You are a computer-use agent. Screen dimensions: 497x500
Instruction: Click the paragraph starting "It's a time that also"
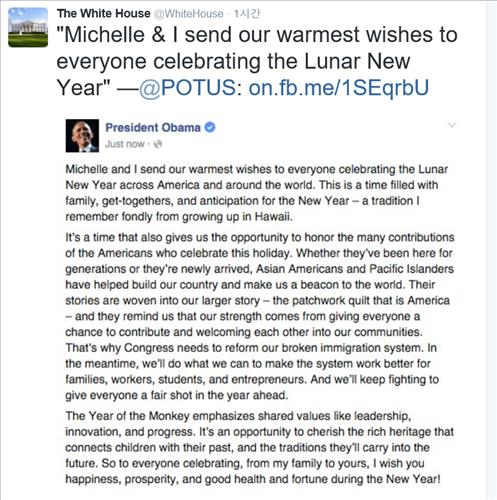(x=260, y=316)
